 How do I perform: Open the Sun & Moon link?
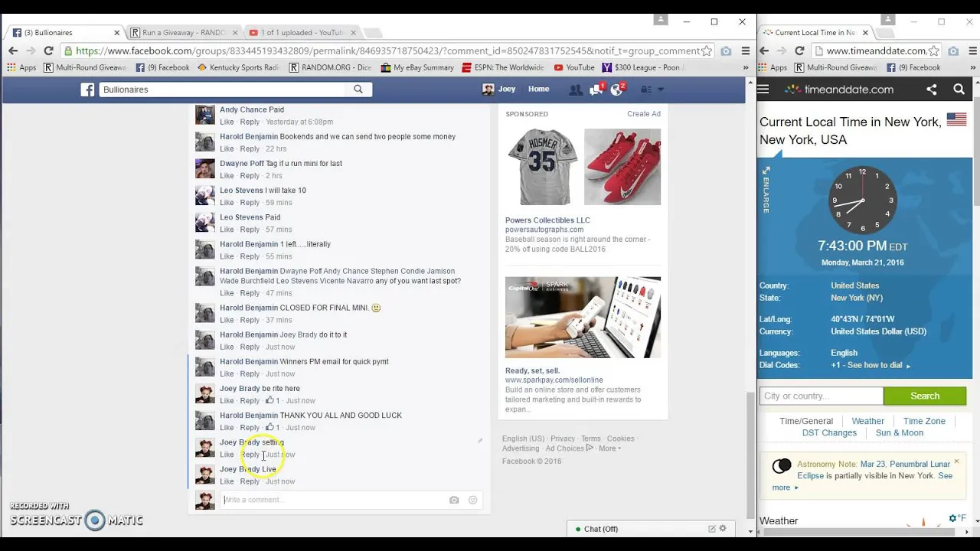pos(900,432)
